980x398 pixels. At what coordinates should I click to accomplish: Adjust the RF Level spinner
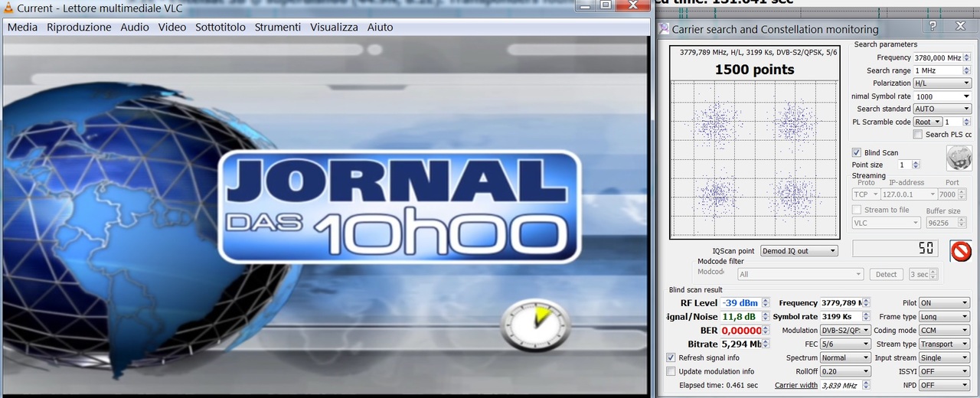[x=765, y=303]
